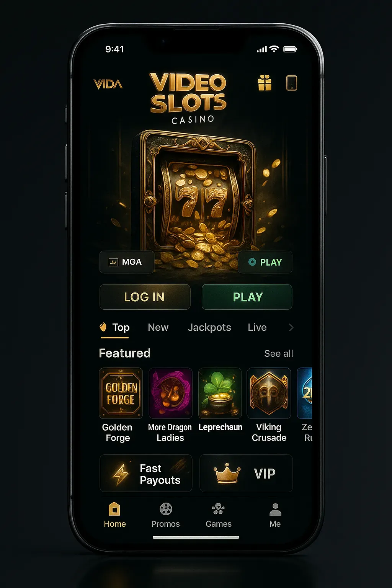Open the Me profile icon
The height and width of the screenshot is (588, 392).
coord(275,510)
